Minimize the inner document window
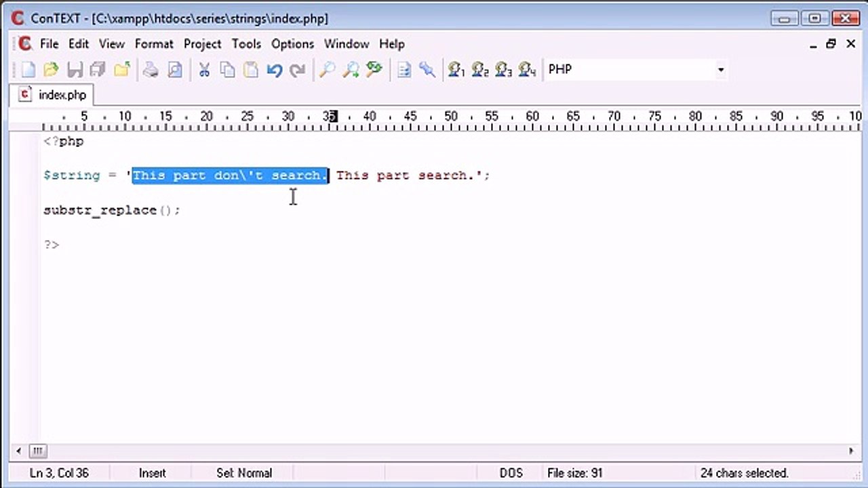This screenshot has height=488, width=868. pyautogui.click(x=814, y=44)
